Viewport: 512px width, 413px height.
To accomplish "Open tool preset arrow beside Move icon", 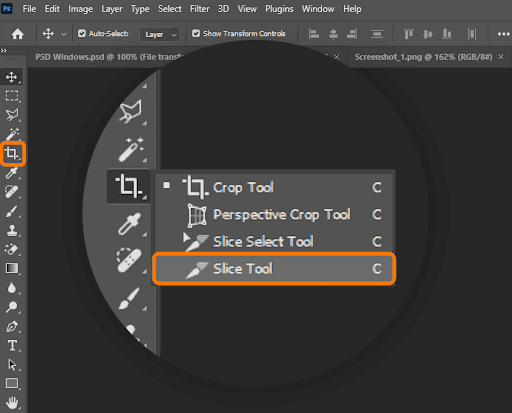I will pyautogui.click(x=64, y=34).
